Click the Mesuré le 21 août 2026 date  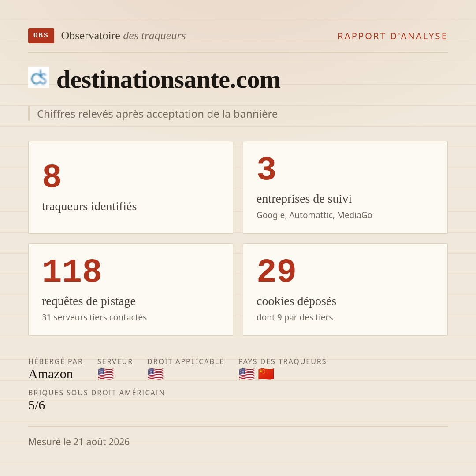tap(79, 442)
